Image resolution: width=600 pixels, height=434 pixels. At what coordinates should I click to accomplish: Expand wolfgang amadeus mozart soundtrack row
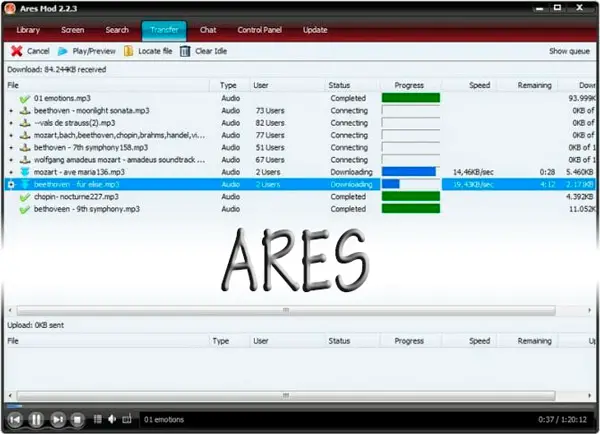click(x=11, y=160)
